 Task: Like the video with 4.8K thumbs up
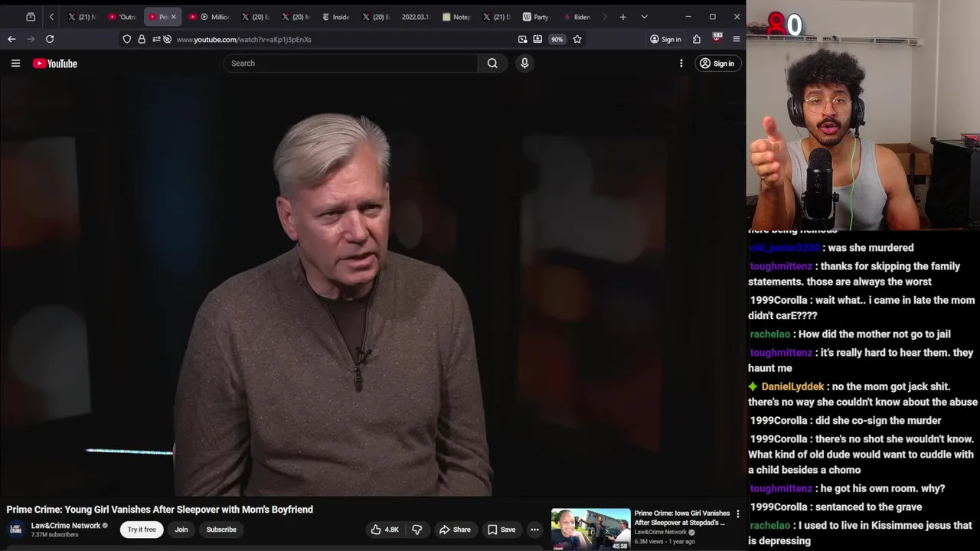385,530
